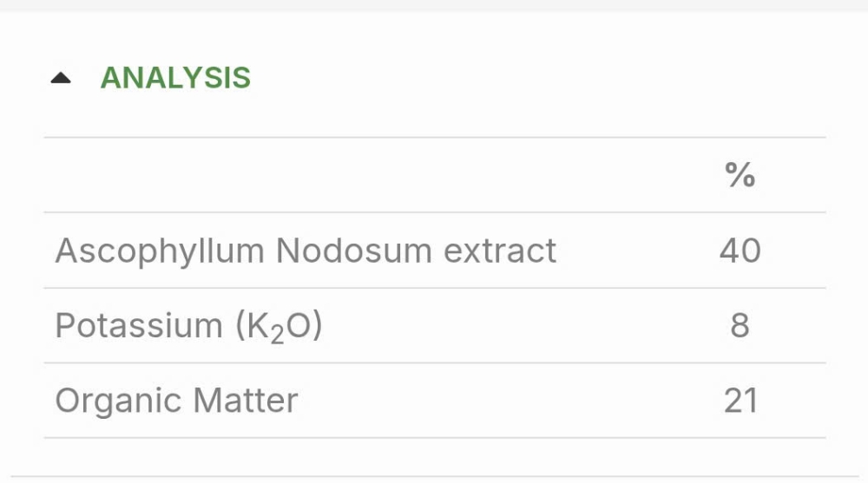Click the % column header
The image size is (868, 483).
[x=740, y=175]
